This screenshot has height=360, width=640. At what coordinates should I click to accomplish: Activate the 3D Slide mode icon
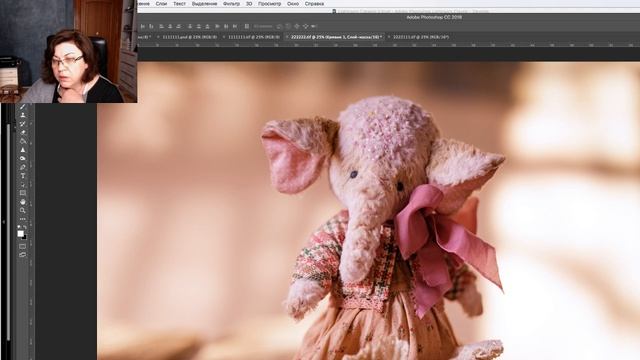(x=305, y=26)
